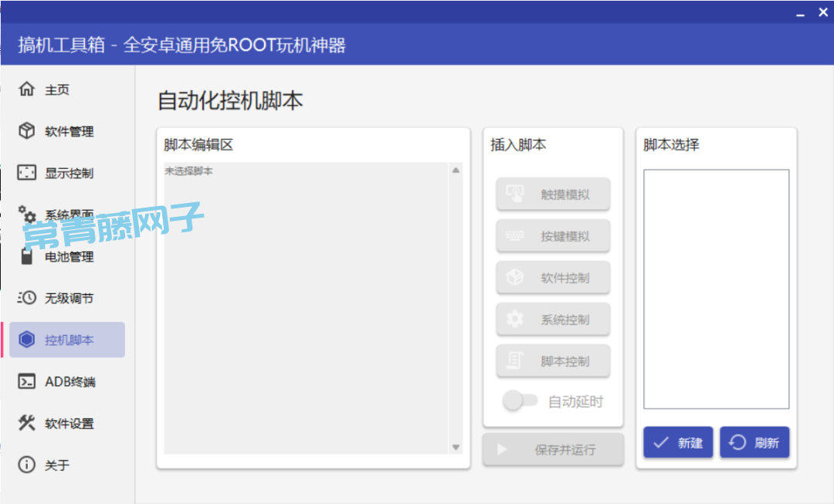Select the 控机脚本 sidebar item
Viewport: 834px width, 504px height.
[68, 340]
